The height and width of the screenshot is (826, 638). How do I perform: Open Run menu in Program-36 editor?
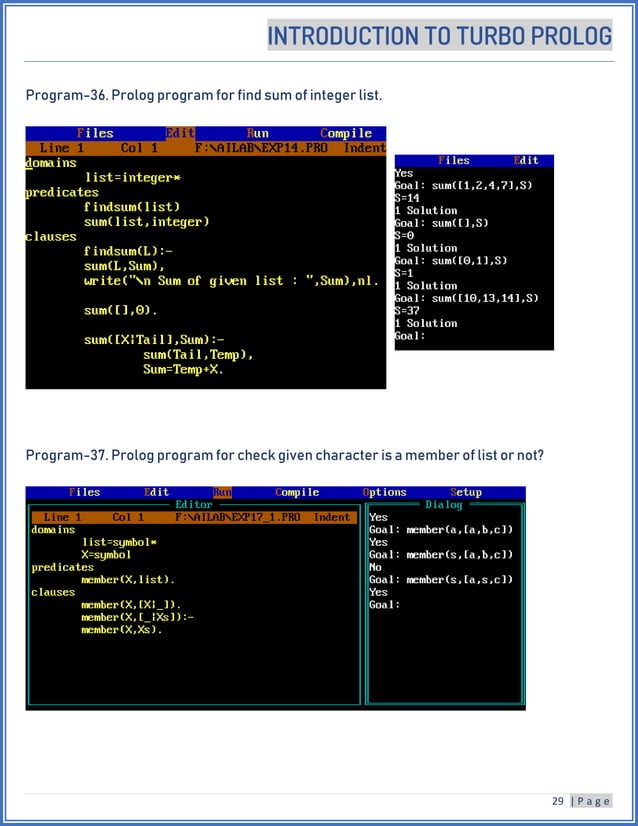(258, 133)
